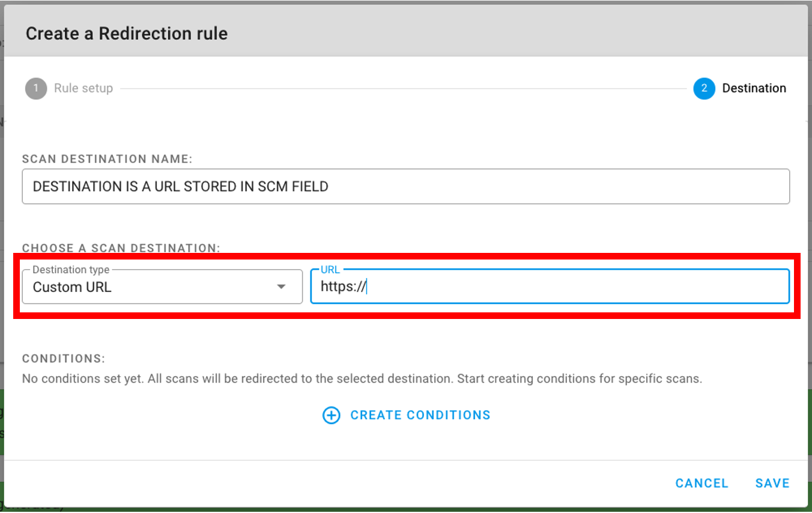Click the CHOOSE A SCAN DESTINATION heading

(x=121, y=248)
